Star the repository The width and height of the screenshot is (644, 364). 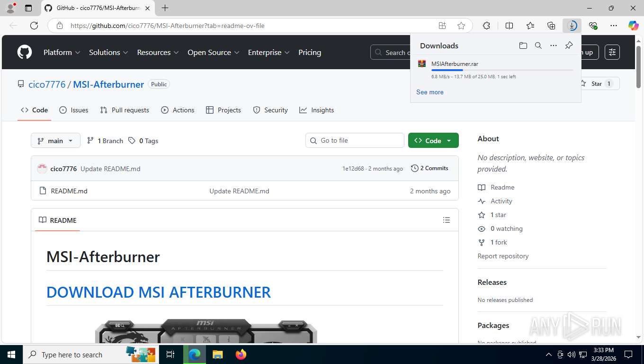pos(597,83)
